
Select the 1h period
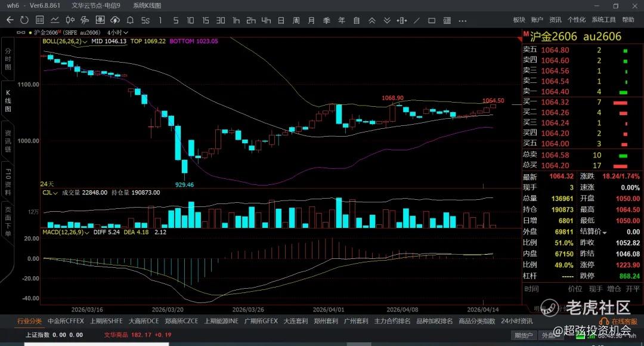pos(236,20)
